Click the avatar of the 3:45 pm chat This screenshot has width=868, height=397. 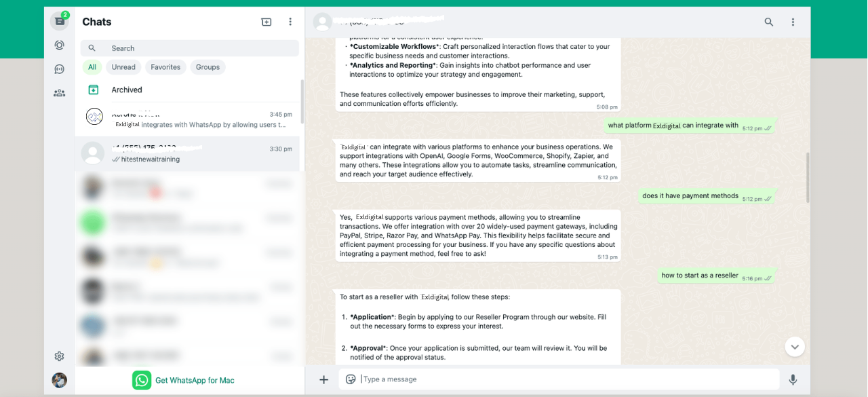tap(94, 117)
